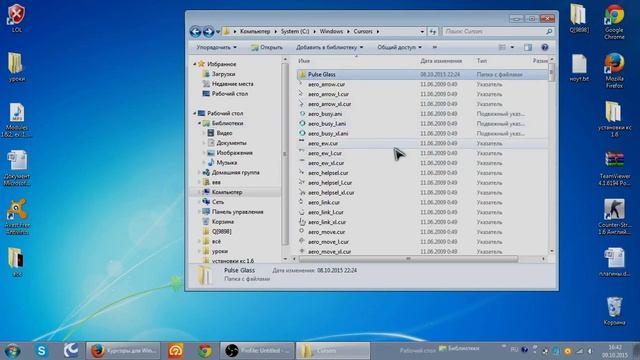Click the horizontal scrollbar of file list
This screenshot has height=360, width=640.
[408, 259]
